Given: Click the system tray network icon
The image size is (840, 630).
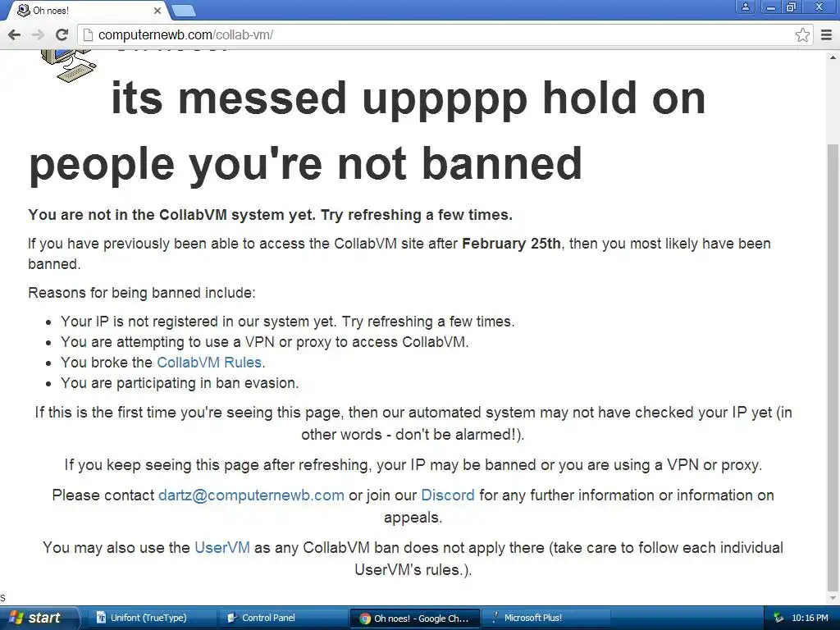Looking at the screenshot, I should click(778, 619).
